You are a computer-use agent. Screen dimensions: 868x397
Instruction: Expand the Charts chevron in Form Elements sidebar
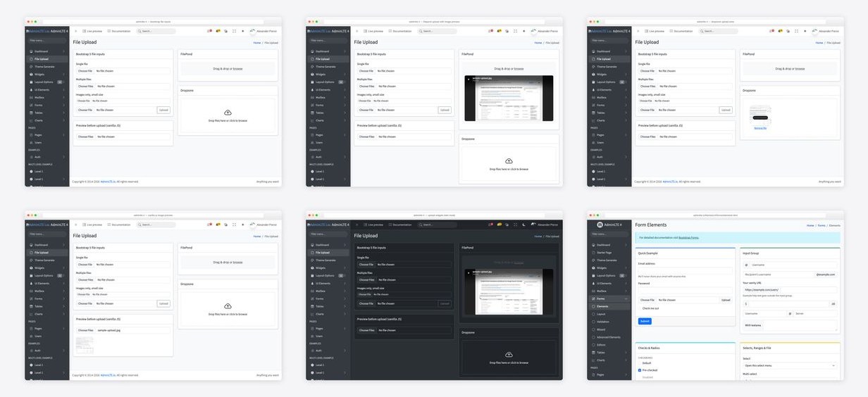coord(626,360)
